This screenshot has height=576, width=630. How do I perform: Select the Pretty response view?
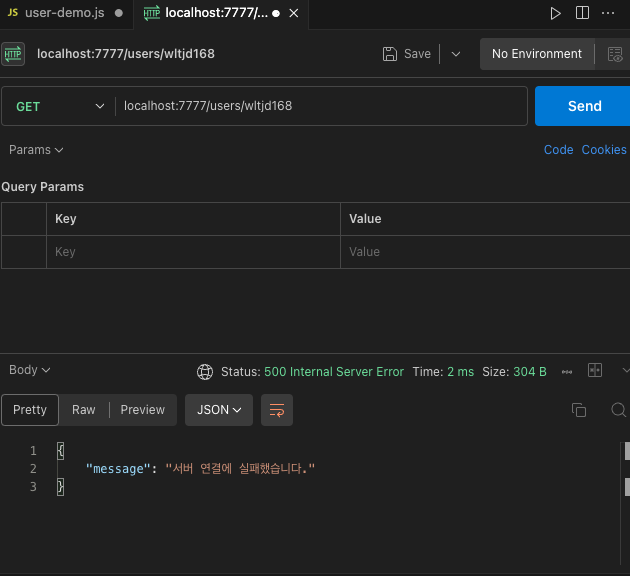(30, 410)
